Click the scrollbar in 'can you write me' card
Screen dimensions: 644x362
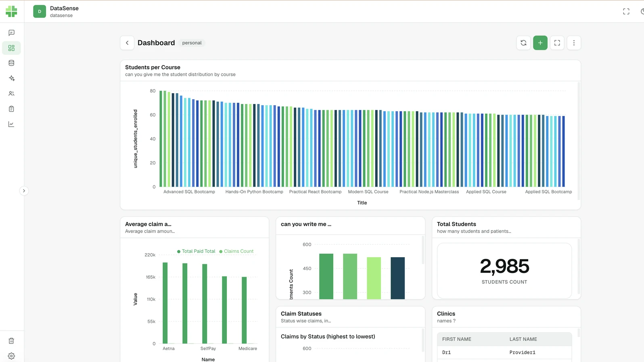423,250
